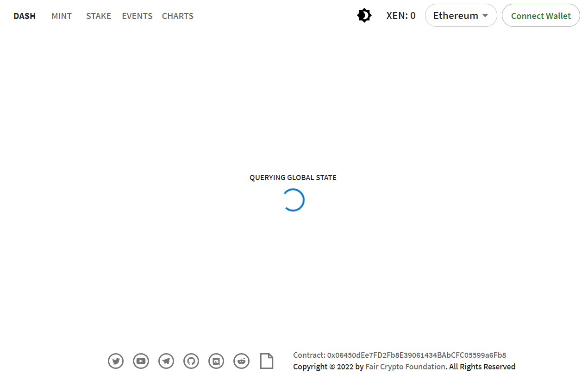
Task: Expand the chain selector chevron
Action: 485,15
